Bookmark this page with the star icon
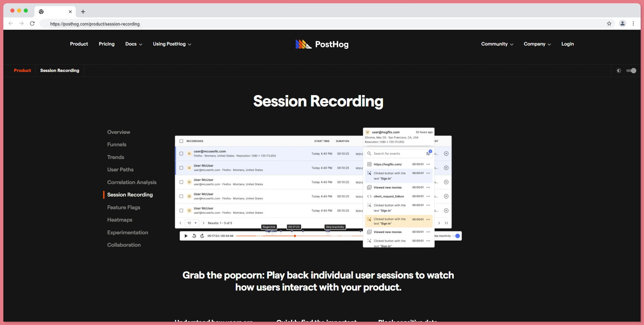644x325 pixels. click(609, 23)
